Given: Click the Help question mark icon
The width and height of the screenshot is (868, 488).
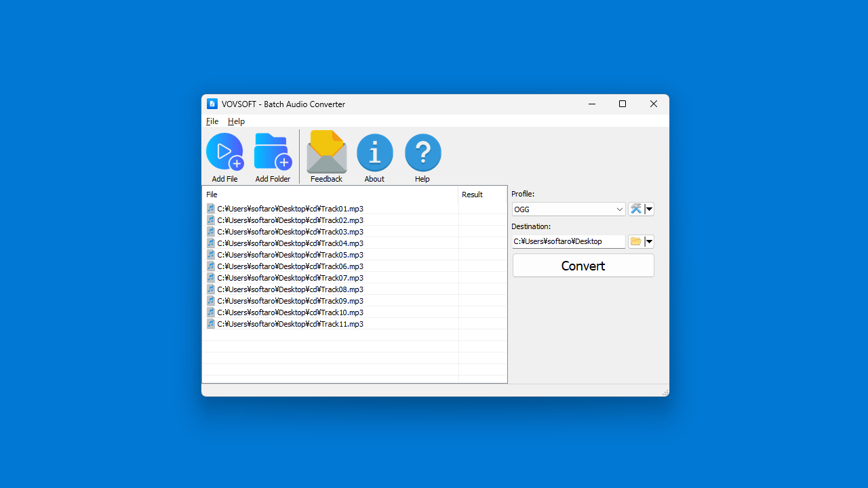Looking at the screenshot, I should click(x=422, y=152).
